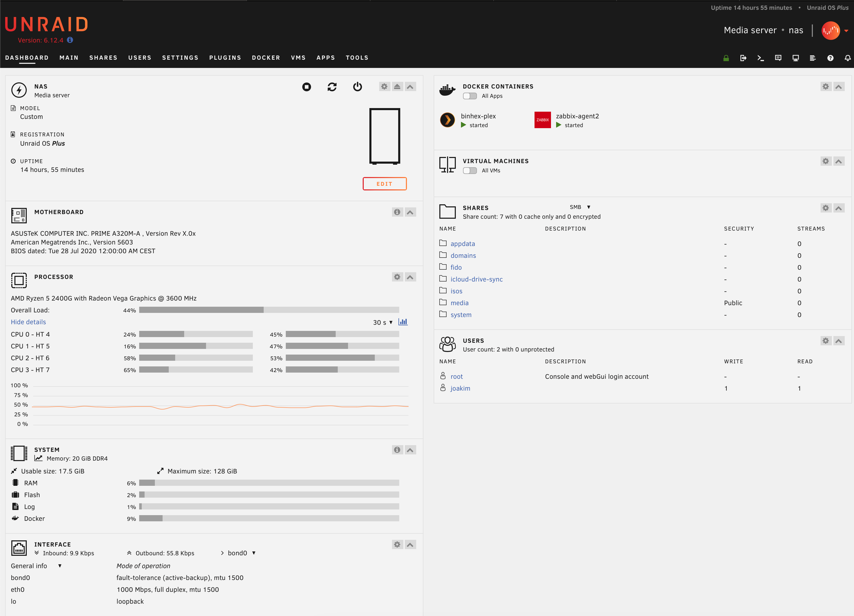The image size is (854, 616).
Task: Toggle the All VMs switch
Action: point(469,171)
